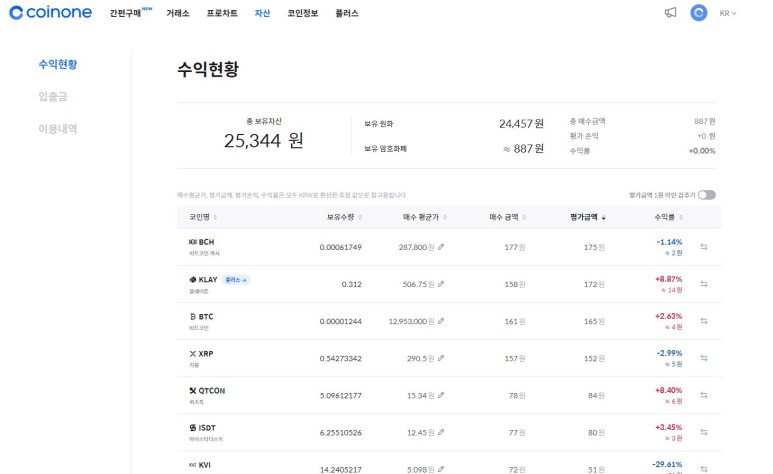Click the BCH coin name
The height and width of the screenshot is (474, 773).
pos(207,242)
